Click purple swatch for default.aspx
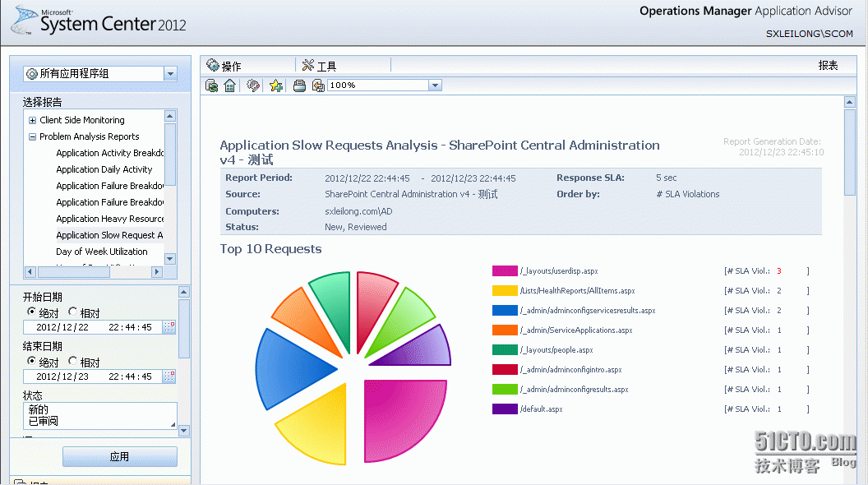The image size is (868, 485). point(505,409)
